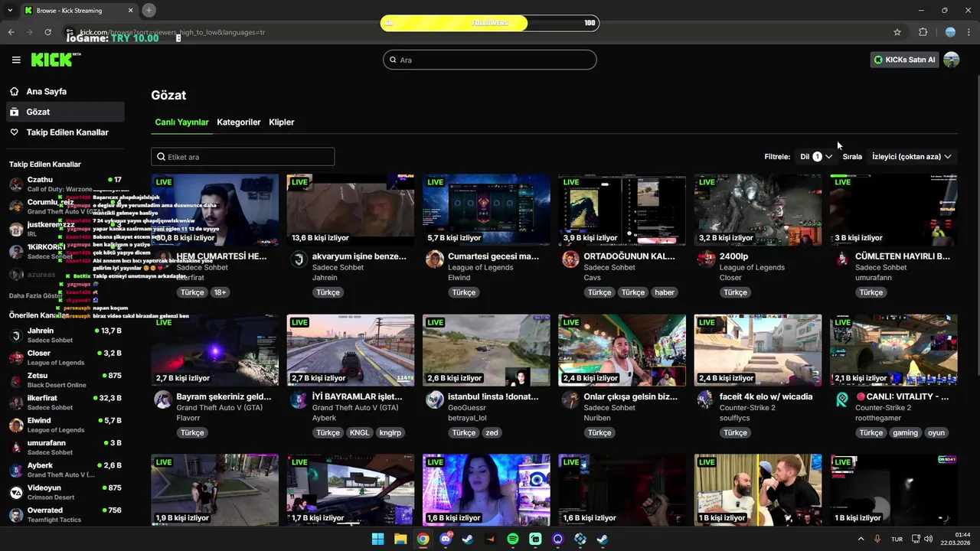Open Discord from taskbar
This screenshot has height=551, width=980.
pos(446,539)
